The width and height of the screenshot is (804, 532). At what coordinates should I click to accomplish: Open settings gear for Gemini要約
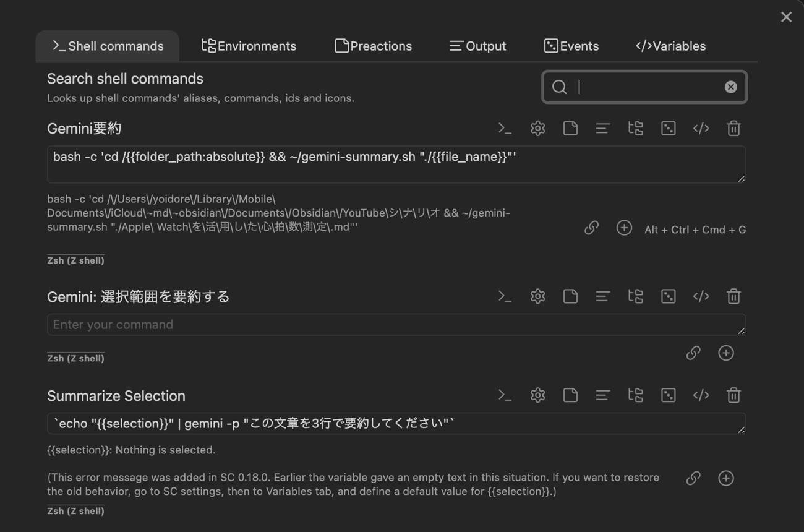click(x=537, y=128)
